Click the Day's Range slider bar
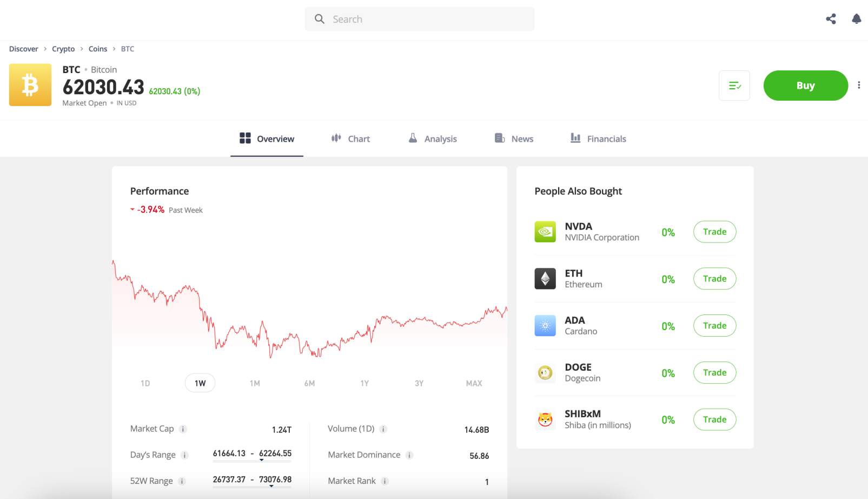Image resolution: width=868 pixels, height=499 pixels. (252, 461)
